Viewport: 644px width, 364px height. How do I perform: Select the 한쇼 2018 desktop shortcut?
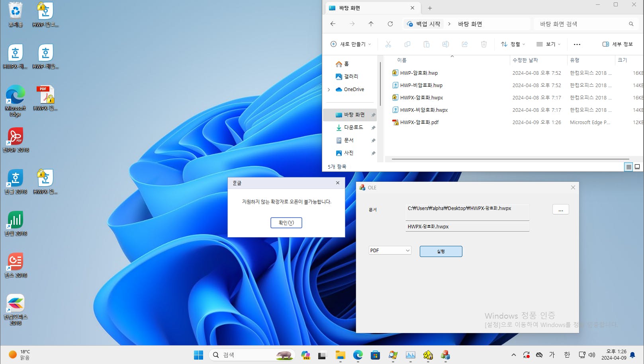[x=16, y=265]
